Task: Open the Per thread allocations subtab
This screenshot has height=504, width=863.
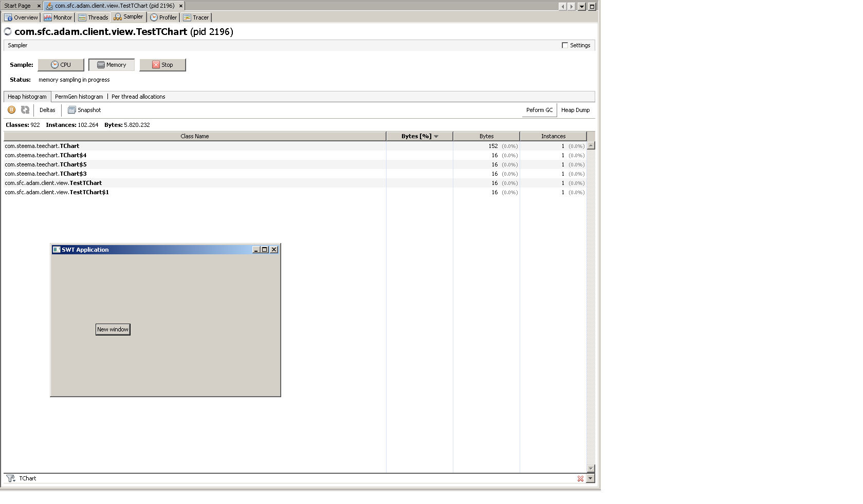Action: 138,97
